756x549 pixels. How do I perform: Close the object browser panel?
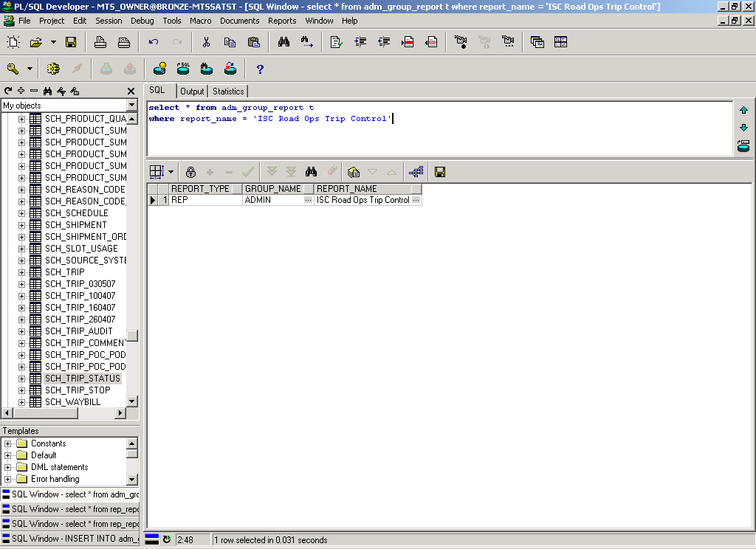[x=131, y=91]
